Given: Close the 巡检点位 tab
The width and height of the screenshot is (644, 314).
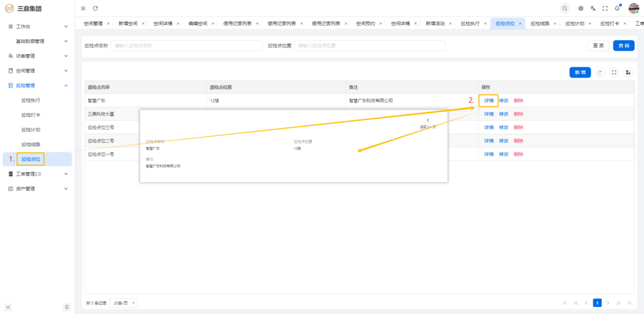Looking at the screenshot, I should [x=520, y=23].
